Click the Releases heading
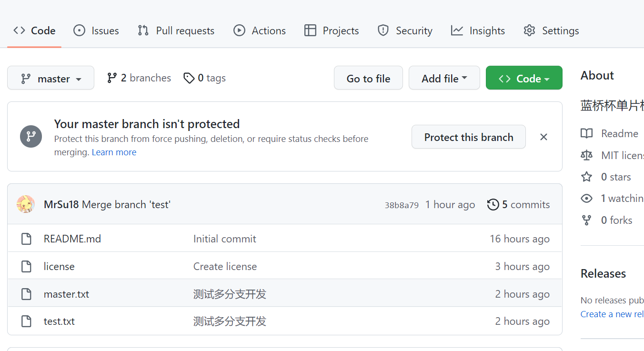 (x=603, y=274)
